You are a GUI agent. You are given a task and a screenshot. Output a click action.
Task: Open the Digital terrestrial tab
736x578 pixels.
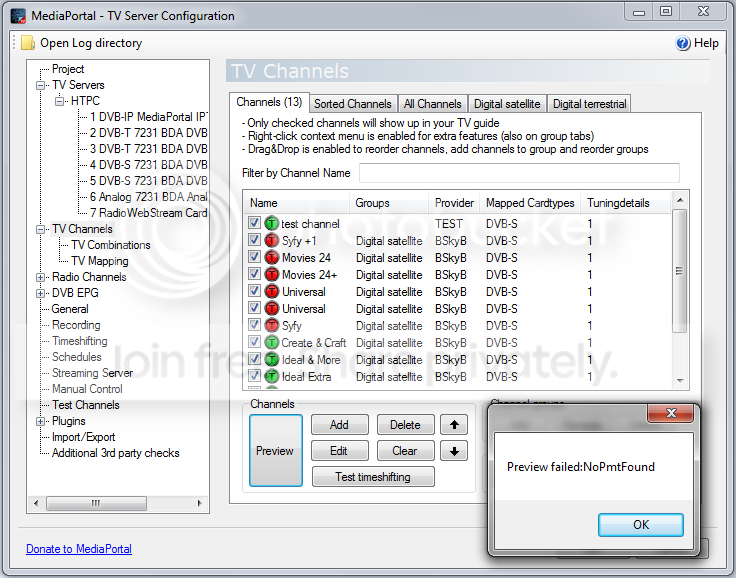pyautogui.click(x=589, y=104)
